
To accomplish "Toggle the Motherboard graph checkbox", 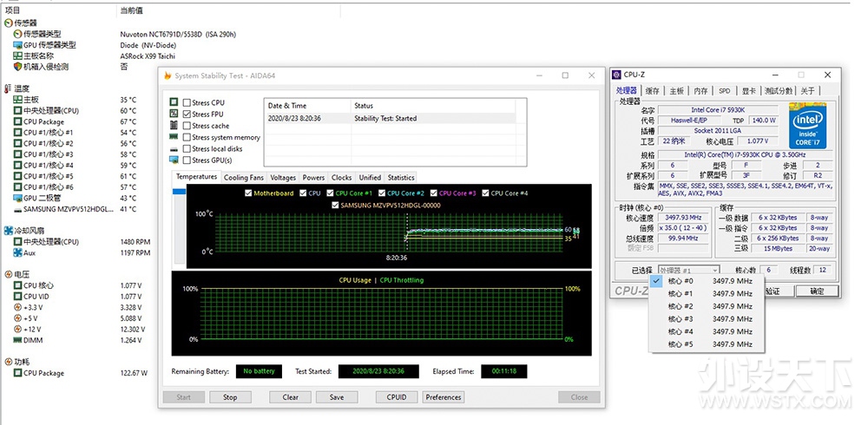I will pyautogui.click(x=247, y=193).
